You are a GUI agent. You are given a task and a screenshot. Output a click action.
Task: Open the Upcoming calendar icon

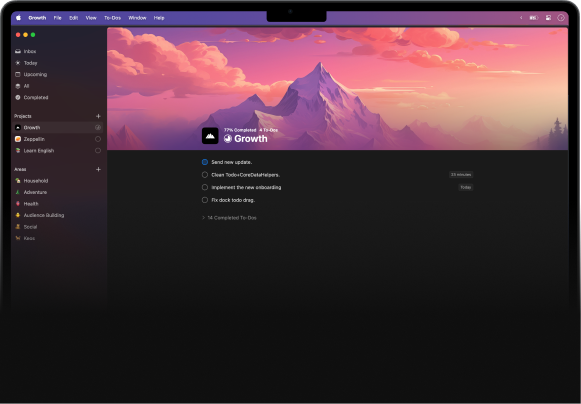(18, 74)
